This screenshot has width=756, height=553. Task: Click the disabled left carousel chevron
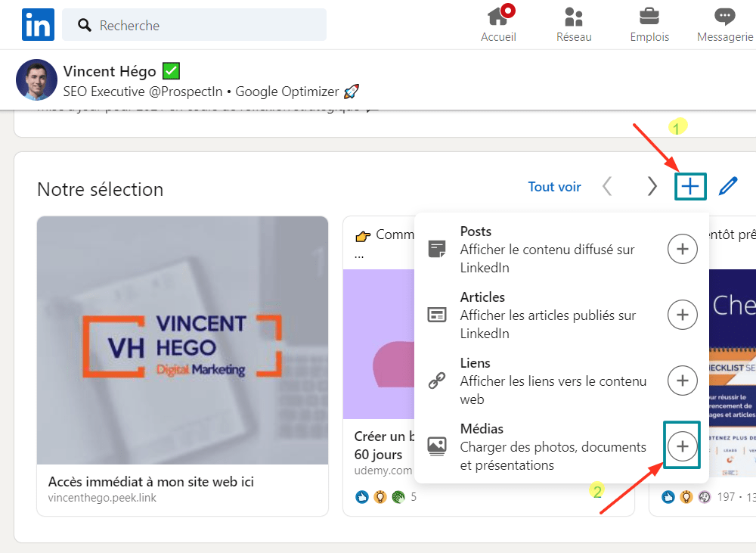click(x=607, y=185)
